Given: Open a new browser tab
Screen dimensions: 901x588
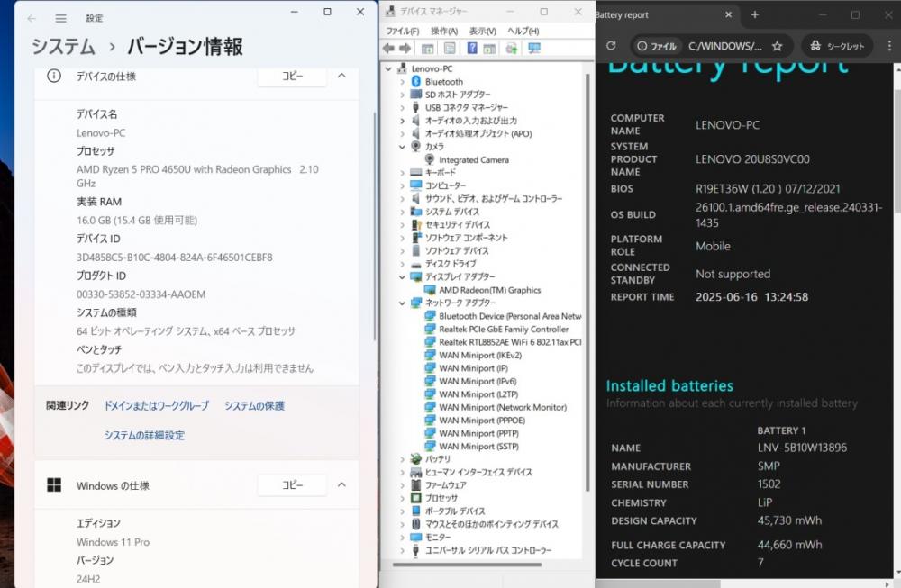Looking at the screenshot, I should click(755, 15).
